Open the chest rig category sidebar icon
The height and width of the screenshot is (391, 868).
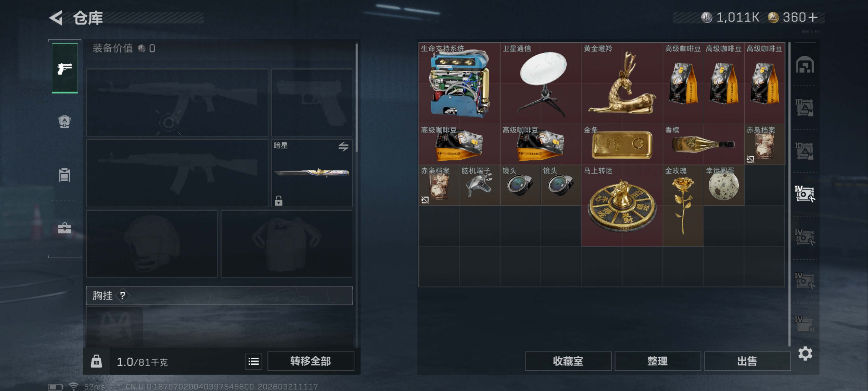(64, 175)
